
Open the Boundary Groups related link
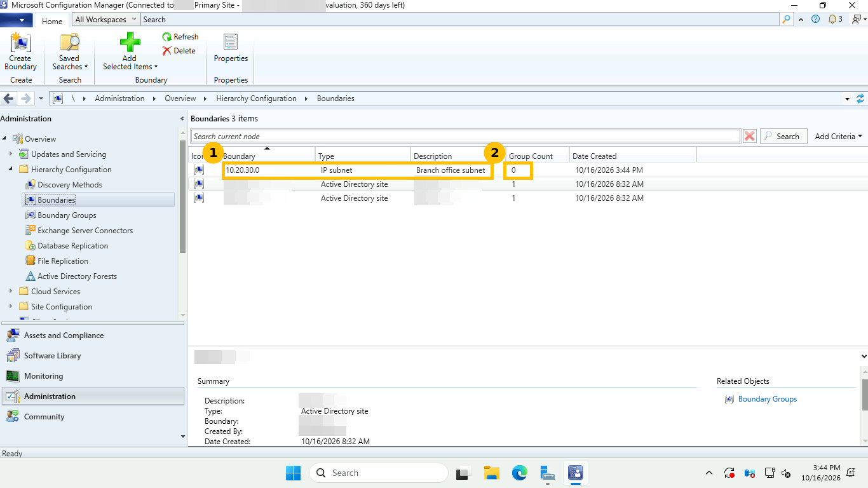[x=768, y=399]
